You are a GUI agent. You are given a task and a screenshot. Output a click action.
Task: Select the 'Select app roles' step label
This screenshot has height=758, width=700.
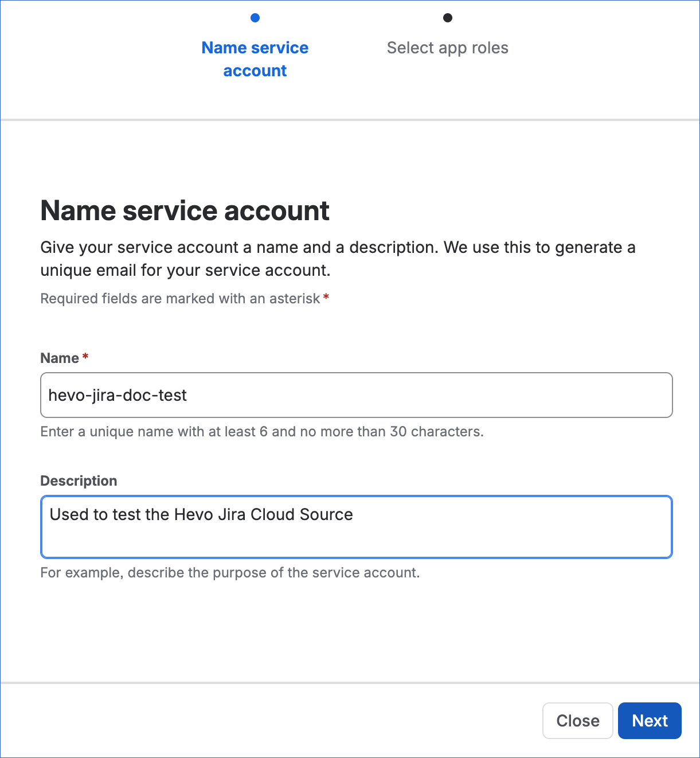point(448,48)
